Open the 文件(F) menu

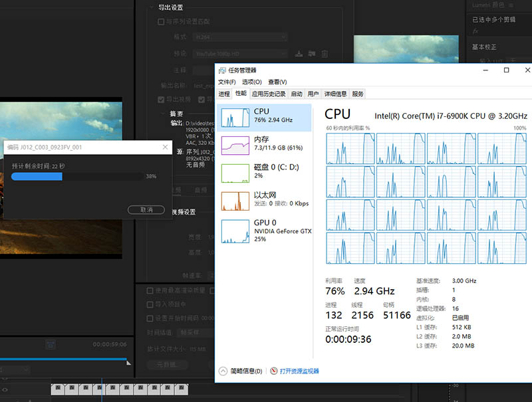[227, 82]
